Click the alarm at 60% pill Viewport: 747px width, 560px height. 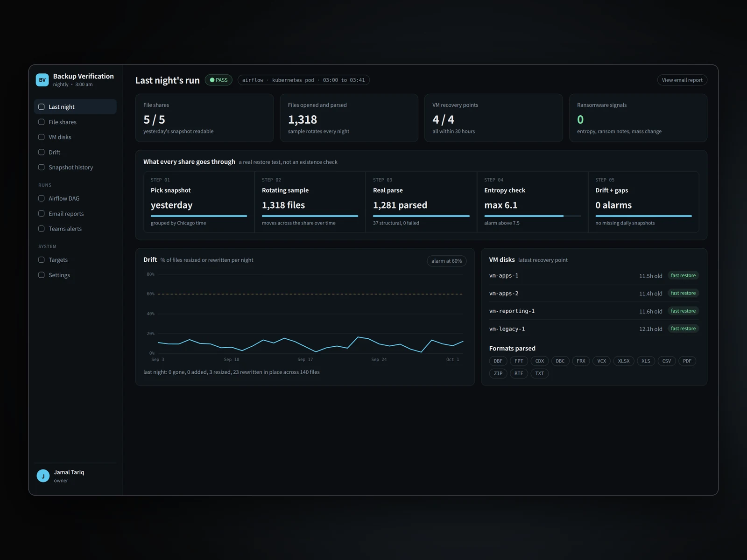pyautogui.click(x=446, y=261)
